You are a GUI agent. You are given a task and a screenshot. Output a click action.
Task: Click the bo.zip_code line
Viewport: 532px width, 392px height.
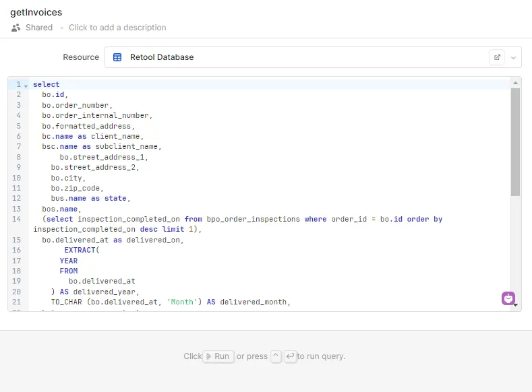[x=77, y=188]
